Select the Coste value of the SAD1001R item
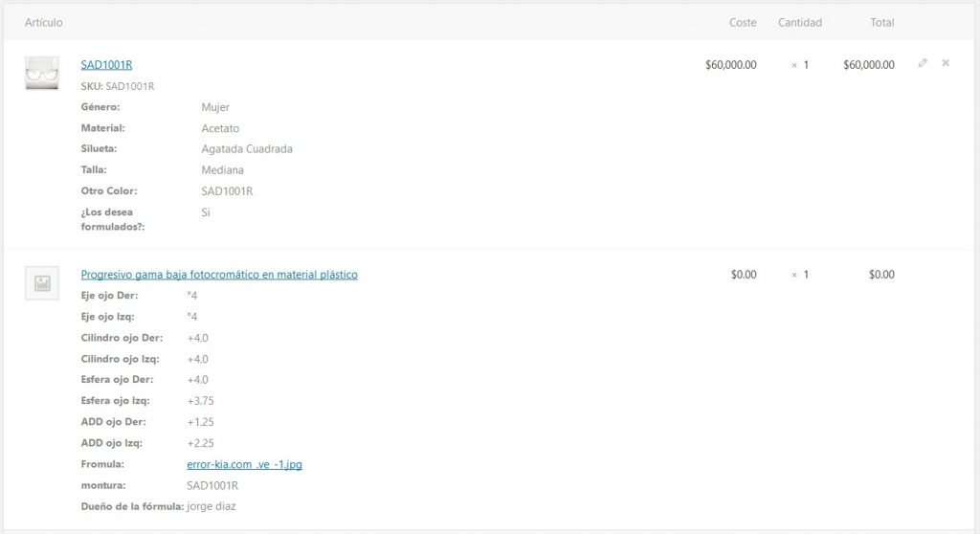Viewport: 980px width, 534px height. point(730,65)
